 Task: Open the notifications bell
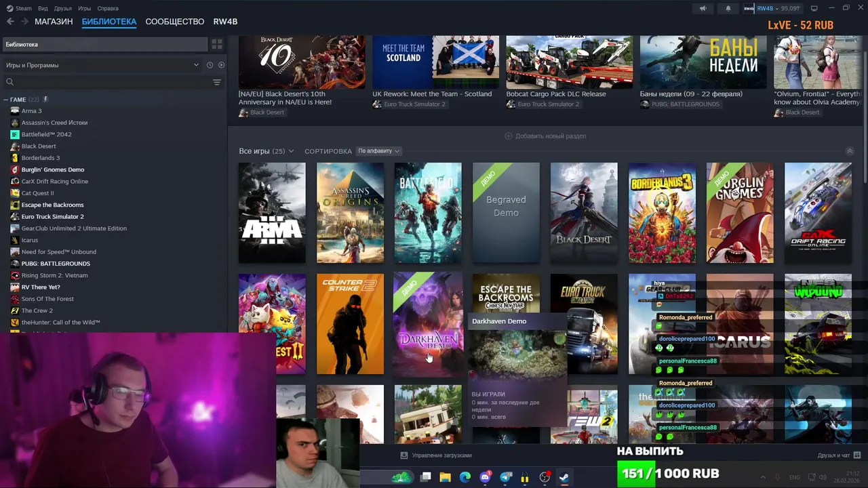tap(728, 8)
